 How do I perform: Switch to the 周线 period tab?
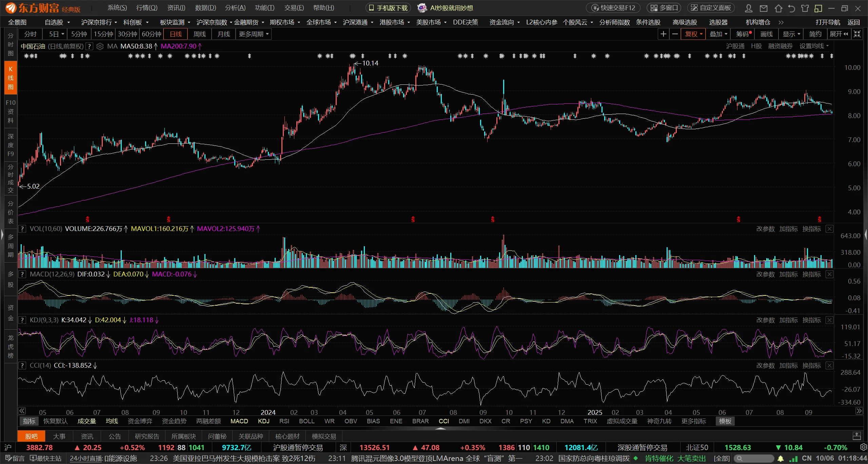click(199, 34)
